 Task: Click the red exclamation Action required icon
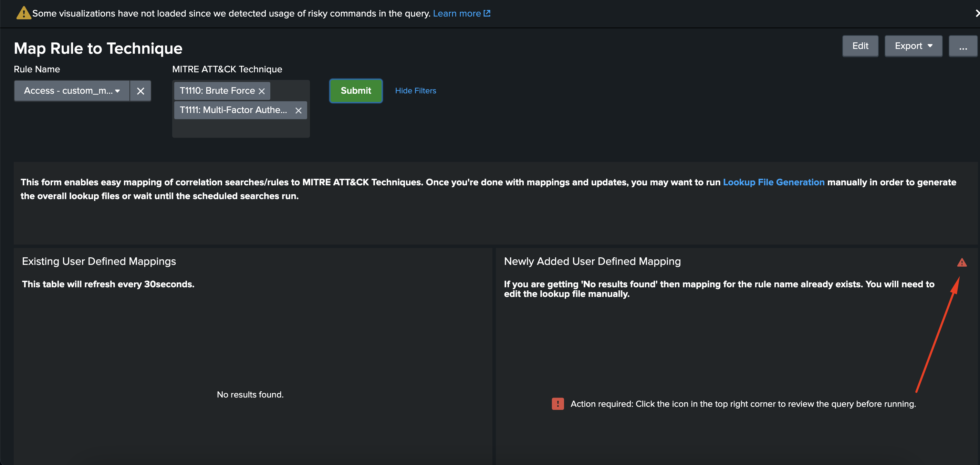558,404
